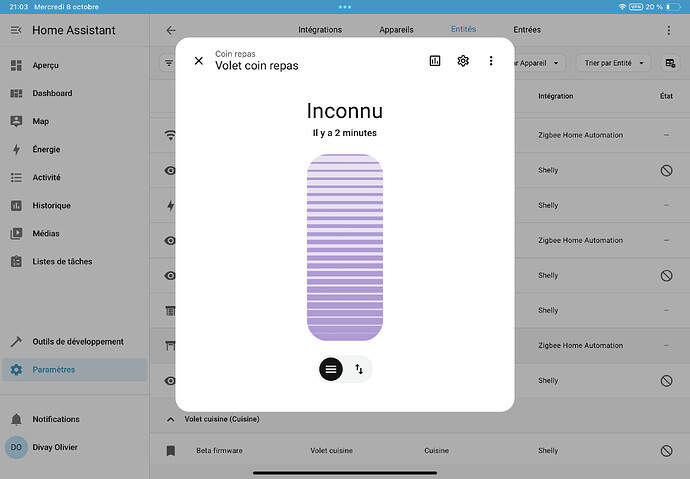
Task: Open the table column settings icon
Action: click(670, 63)
